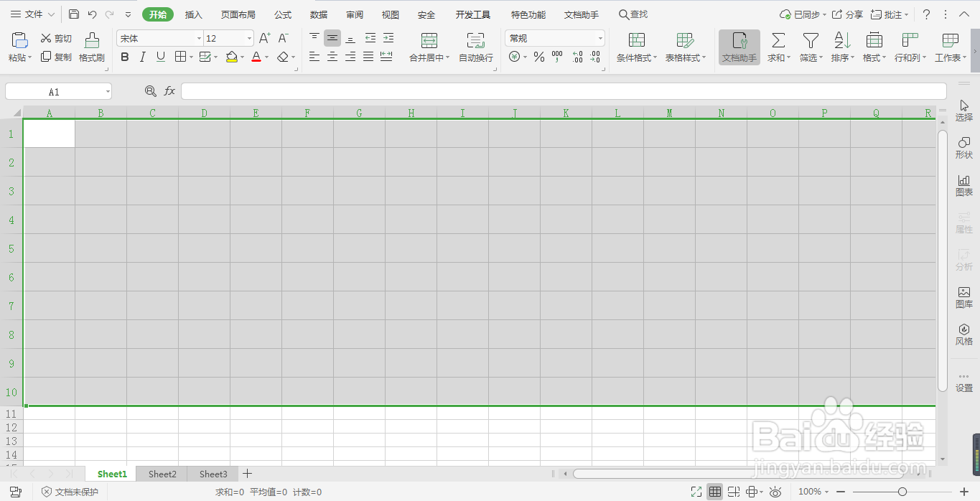The height and width of the screenshot is (501, 980).
Task: Toggle align right
Action: tap(350, 57)
